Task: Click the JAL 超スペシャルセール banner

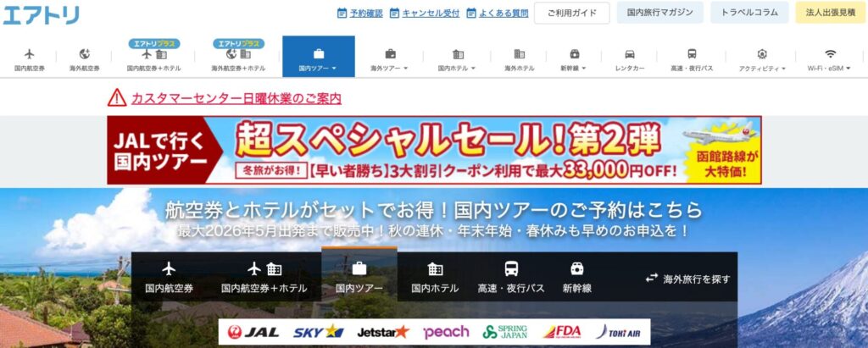Action: 434,150
